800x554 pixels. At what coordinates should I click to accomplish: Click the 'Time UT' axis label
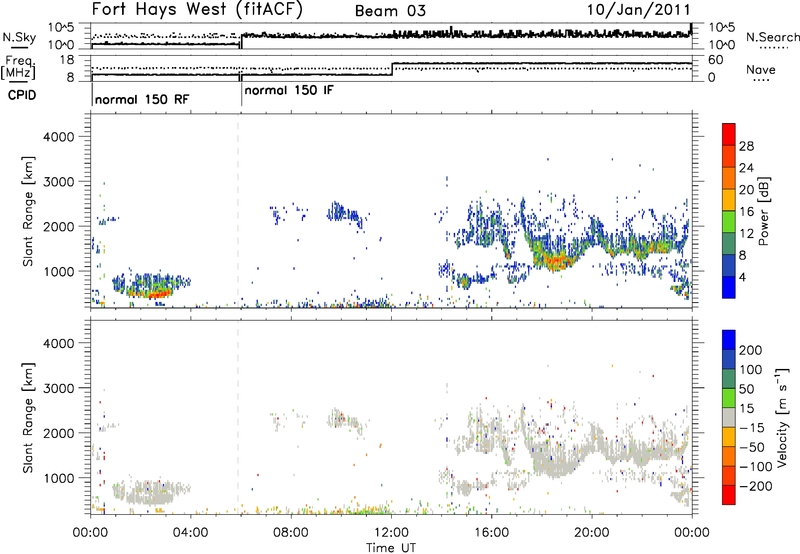pos(391,548)
